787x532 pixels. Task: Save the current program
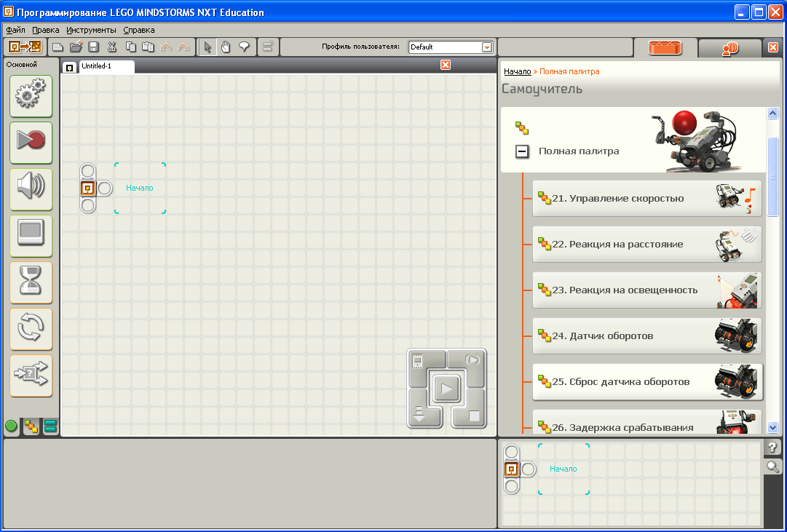pyautogui.click(x=93, y=47)
